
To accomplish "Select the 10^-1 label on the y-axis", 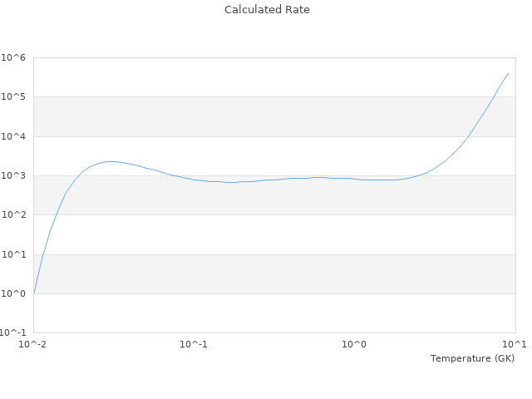I will [12, 333].
